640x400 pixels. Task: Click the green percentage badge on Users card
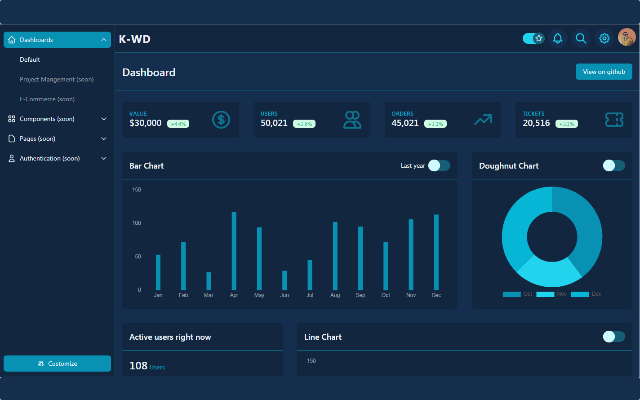304,124
